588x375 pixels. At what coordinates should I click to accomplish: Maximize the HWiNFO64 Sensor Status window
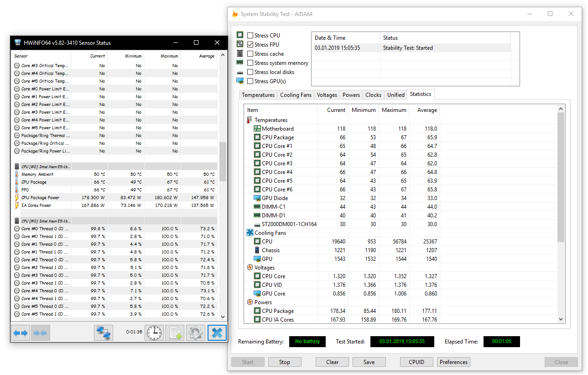(x=196, y=42)
